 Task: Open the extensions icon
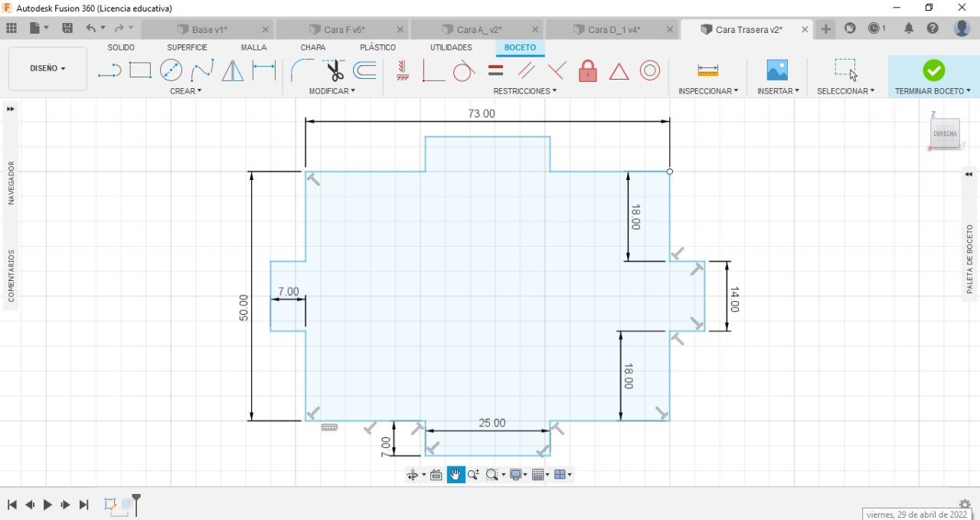pyautogui.click(x=850, y=28)
